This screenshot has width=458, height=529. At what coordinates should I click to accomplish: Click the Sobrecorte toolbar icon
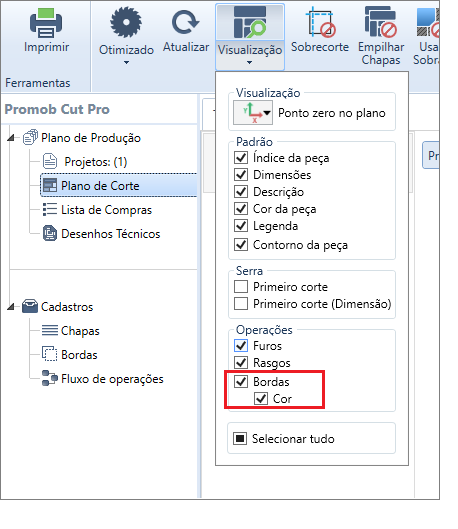point(320,22)
